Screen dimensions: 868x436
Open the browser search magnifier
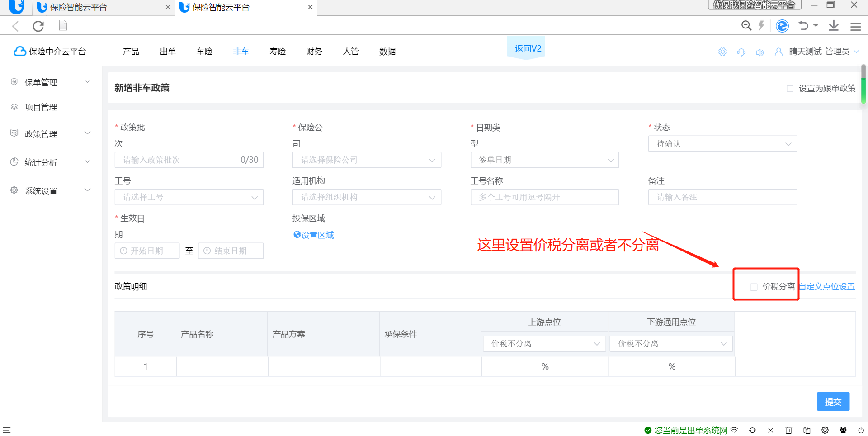[x=746, y=26]
